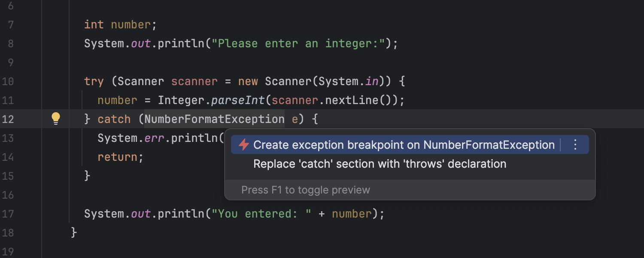Click the highlighted NumberFormatException in the catch clause
Image resolution: width=644 pixels, height=258 pixels.
(x=215, y=119)
